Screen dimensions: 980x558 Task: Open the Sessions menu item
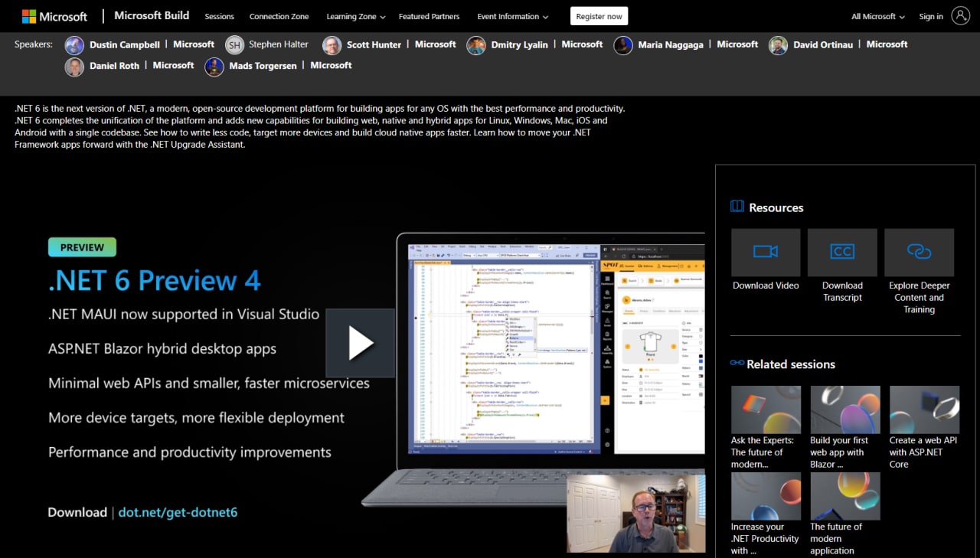click(x=219, y=16)
